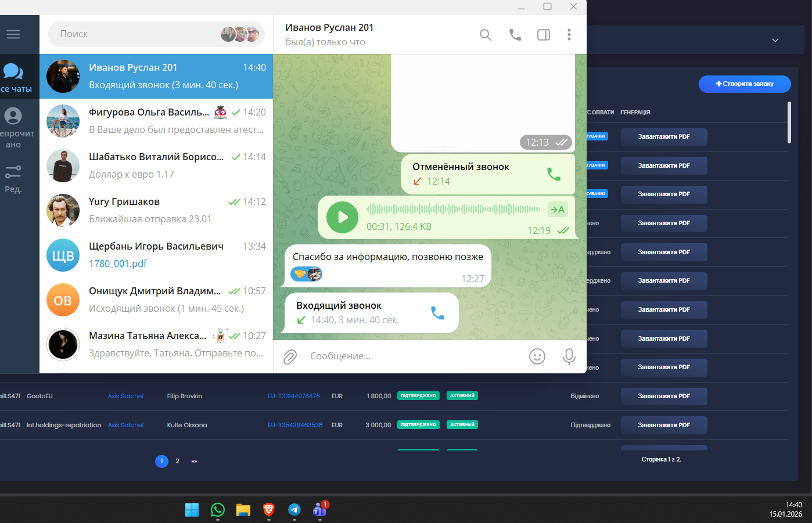Click the table's vertical scrollbar
812x523 pixels.
tap(789, 122)
